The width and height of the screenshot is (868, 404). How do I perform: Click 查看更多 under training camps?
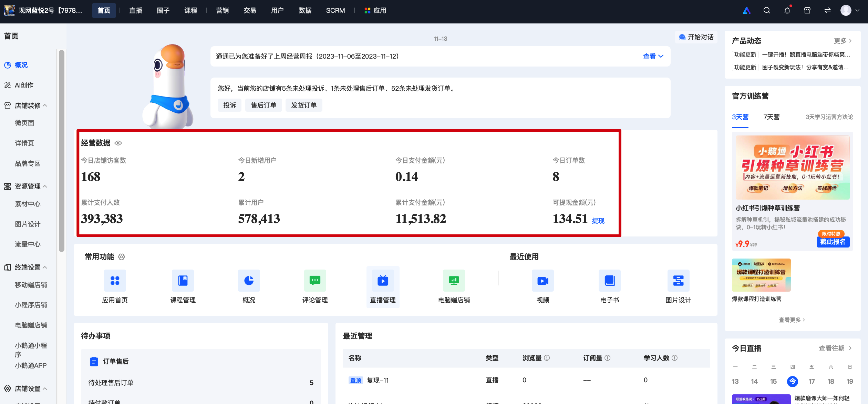coord(792,320)
